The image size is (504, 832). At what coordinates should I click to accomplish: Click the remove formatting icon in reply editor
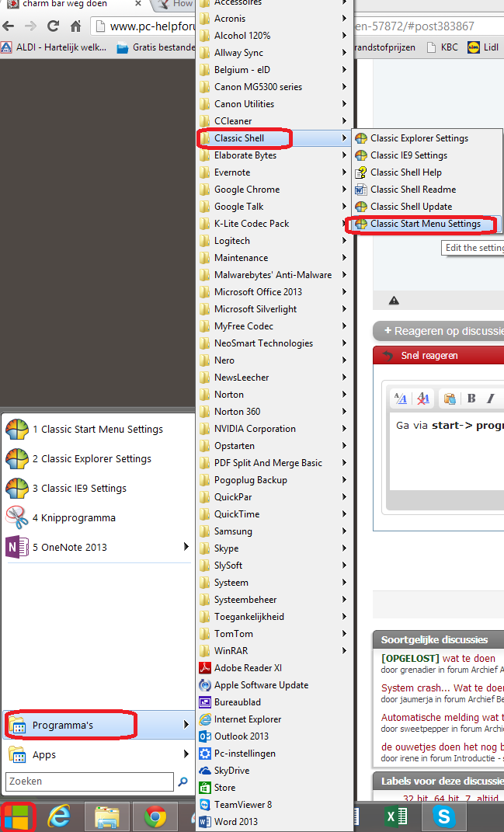422,399
